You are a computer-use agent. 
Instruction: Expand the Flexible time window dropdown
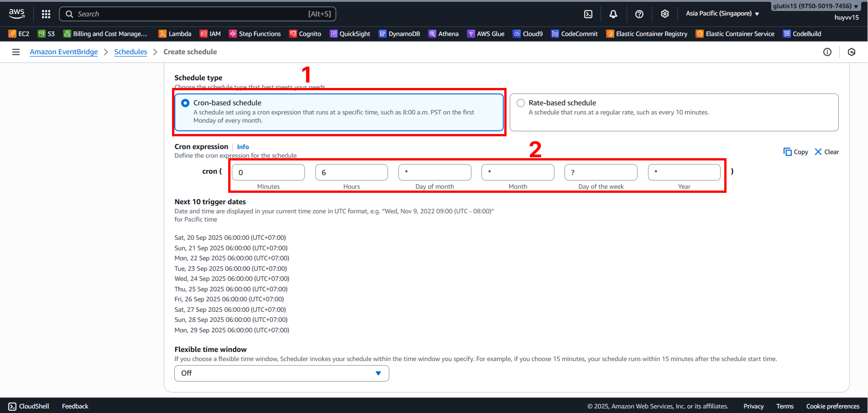click(282, 373)
